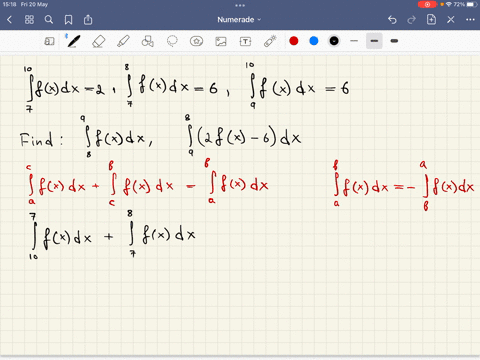This screenshot has width=480, height=360.
Task: Select the Text box tool
Action: coord(245,41)
